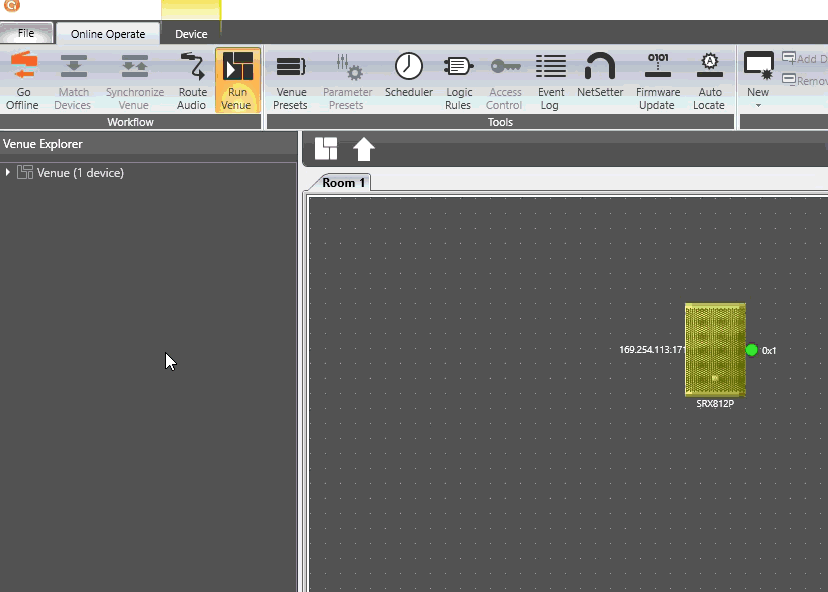828x592 pixels.
Task: Switch to the Device ribbon tab
Action: coord(191,34)
